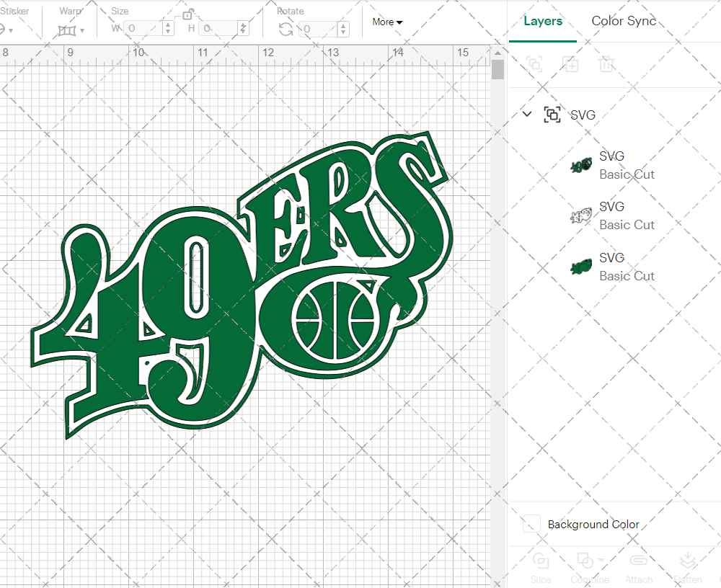Image resolution: width=721 pixels, height=588 pixels.
Task: Open the Warp tool
Action: (x=68, y=30)
